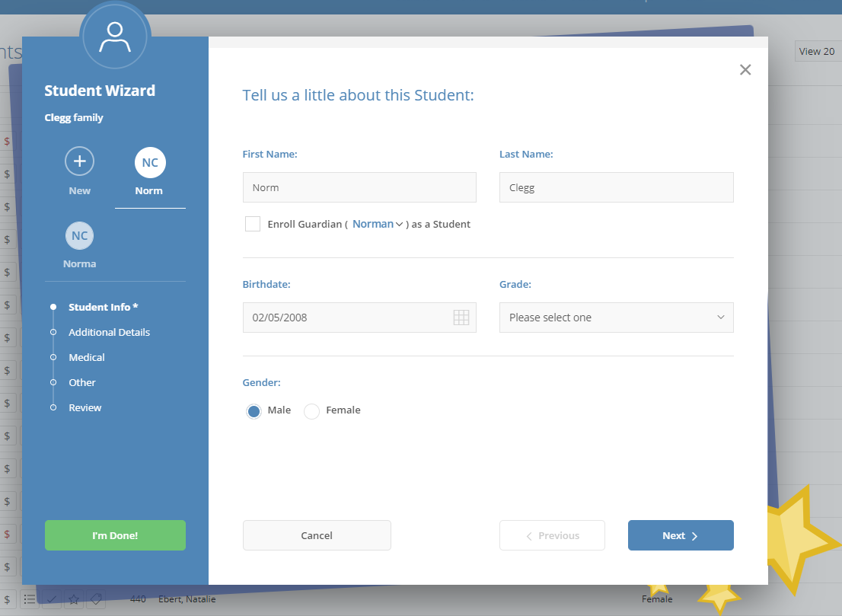Open the Birthdate calendar picker icon

(461, 318)
